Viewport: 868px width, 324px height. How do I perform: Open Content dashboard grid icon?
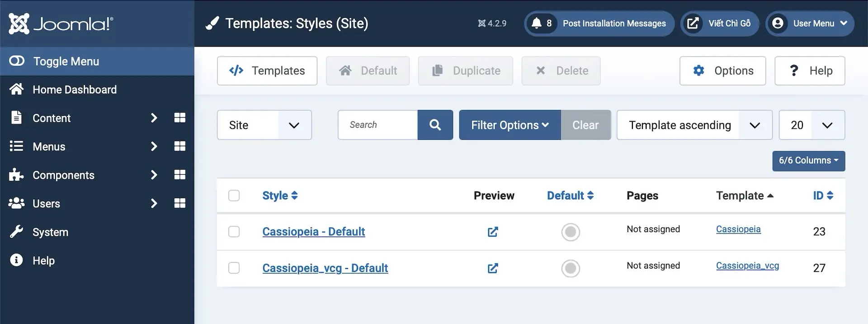pyautogui.click(x=179, y=118)
